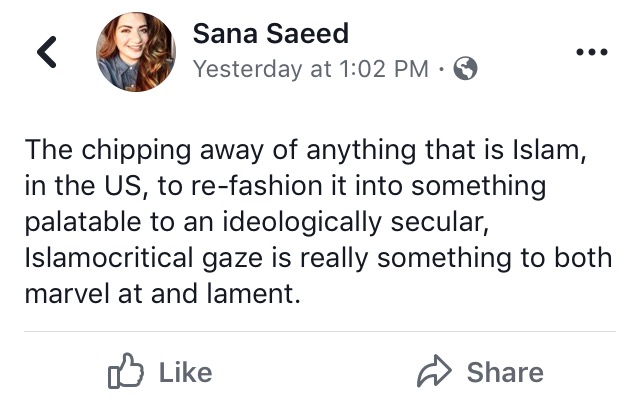The height and width of the screenshot is (404, 640).
Task: Tap the Share arrow icon
Action: 434,372
